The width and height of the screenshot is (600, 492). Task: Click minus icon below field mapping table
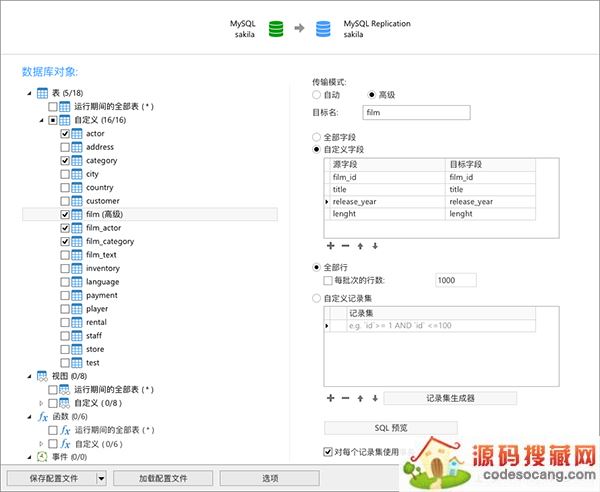point(345,245)
